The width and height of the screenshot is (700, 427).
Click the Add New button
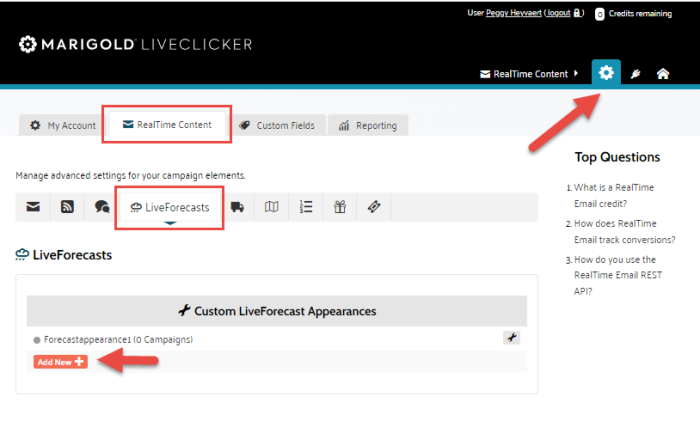60,362
